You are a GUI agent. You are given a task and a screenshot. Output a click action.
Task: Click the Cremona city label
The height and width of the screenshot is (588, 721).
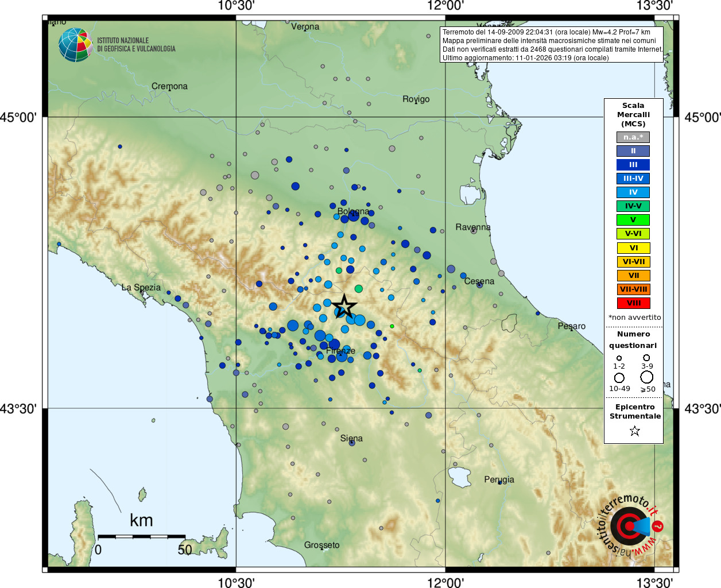[169, 86]
